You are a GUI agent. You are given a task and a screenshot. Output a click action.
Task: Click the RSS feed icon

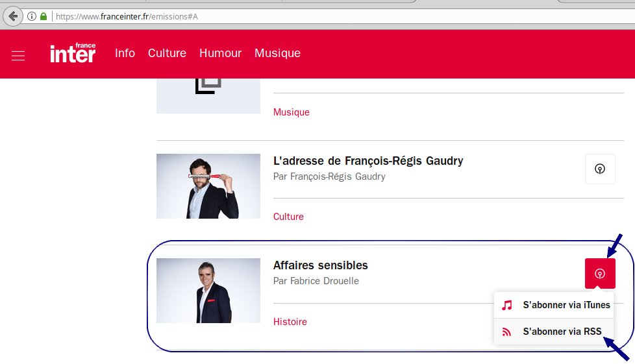[507, 332]
